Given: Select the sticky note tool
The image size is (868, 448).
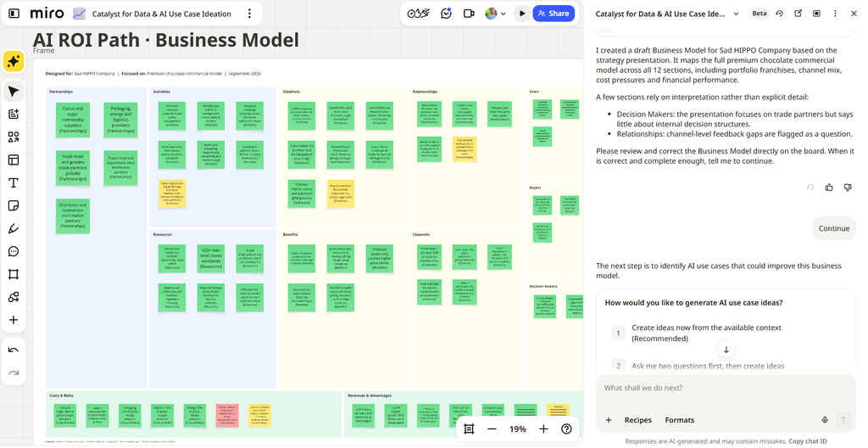Looking at the screenshot, I should click(x=14, y=205).
